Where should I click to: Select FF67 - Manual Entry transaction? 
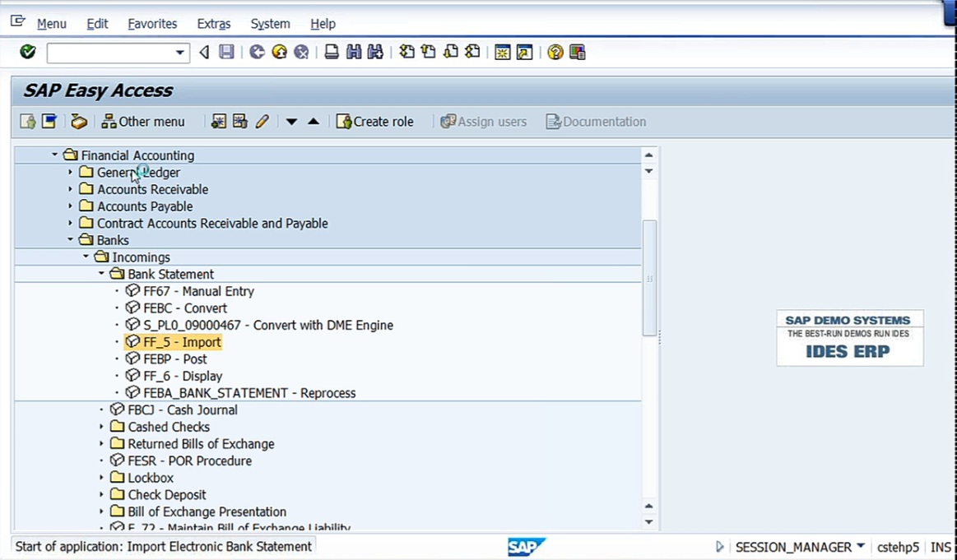point(199,291)
